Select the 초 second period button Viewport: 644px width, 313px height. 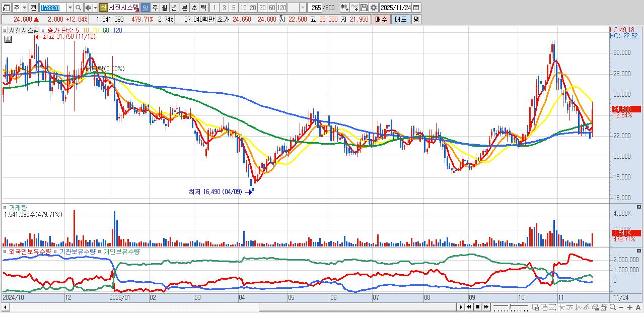tap(194, 8)
